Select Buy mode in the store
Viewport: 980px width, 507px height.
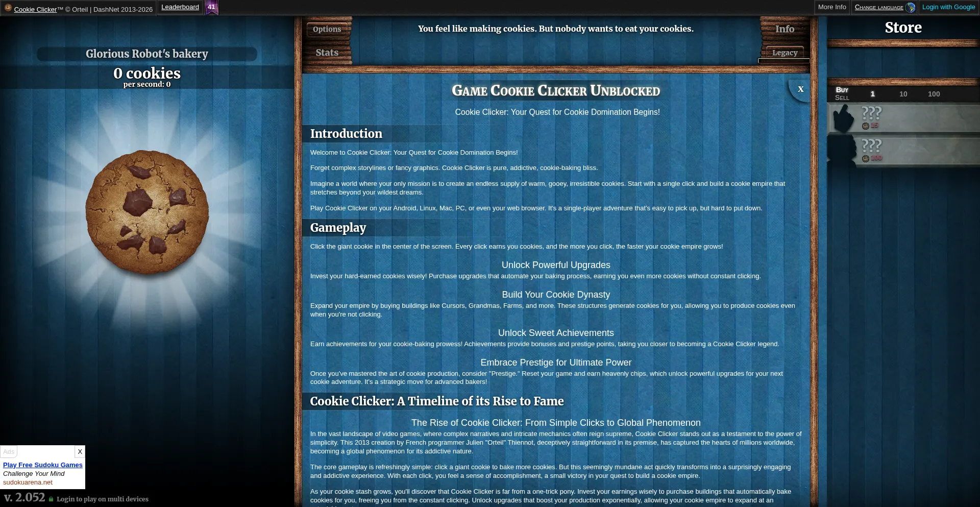pos(842,90)
